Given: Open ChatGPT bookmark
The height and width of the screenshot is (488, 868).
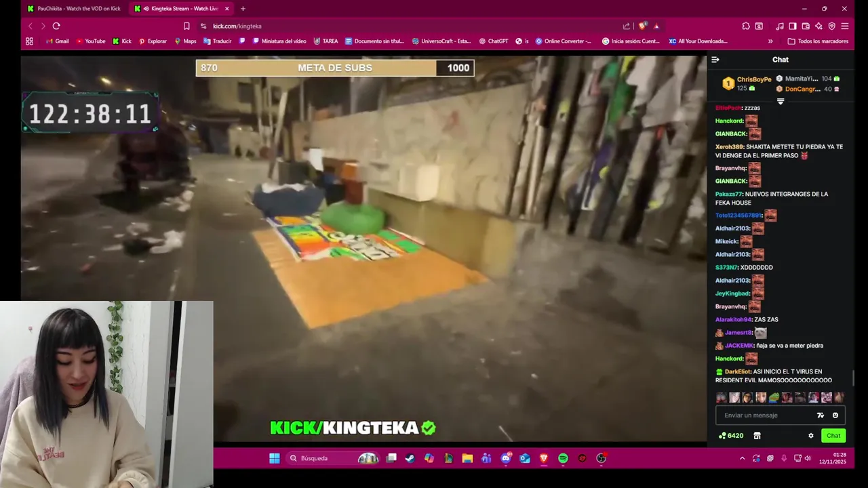Looking at the screenshot, I should pyautogui.click(x=493, y=41).
